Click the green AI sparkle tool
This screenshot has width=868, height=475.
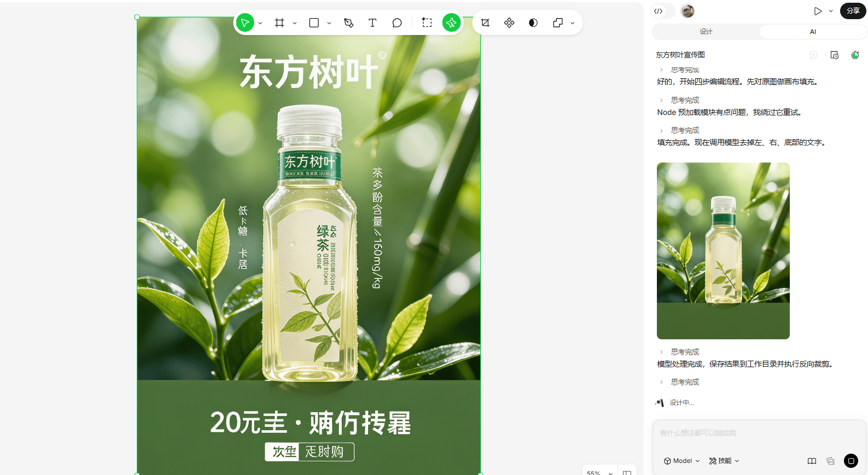point(451,22)
